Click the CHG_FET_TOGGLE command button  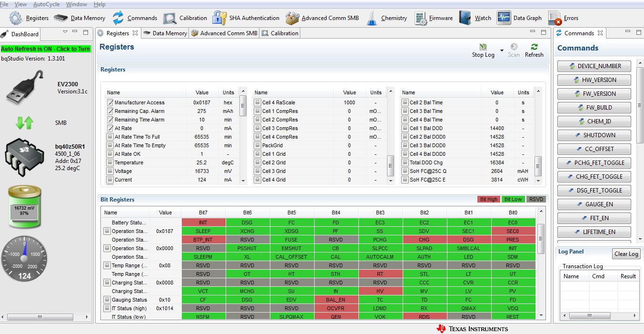(x=594, y=177)
